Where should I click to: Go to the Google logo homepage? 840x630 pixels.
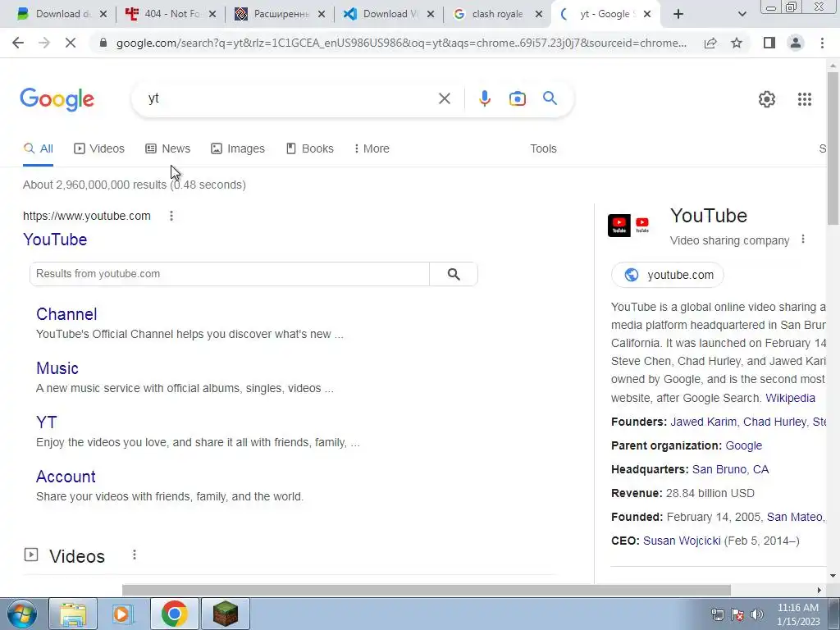pyautogui.click(x=57, y=99)
